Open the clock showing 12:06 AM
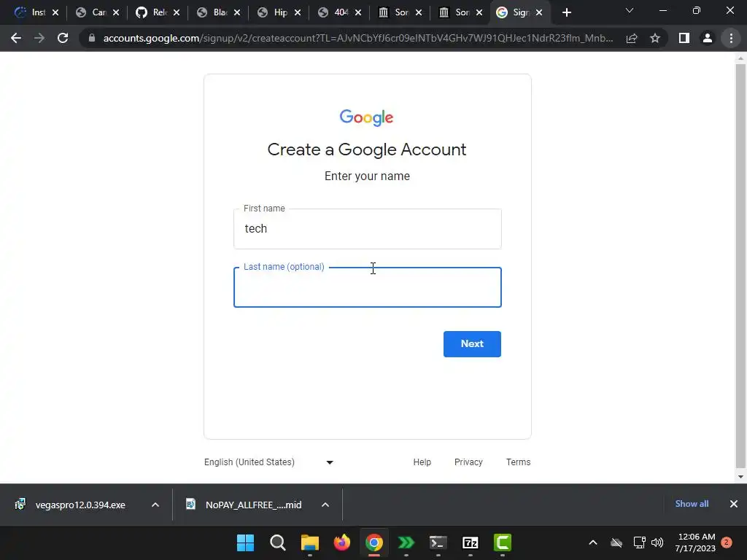Screen dimensions: 747x560 click(x=695, y=542)
